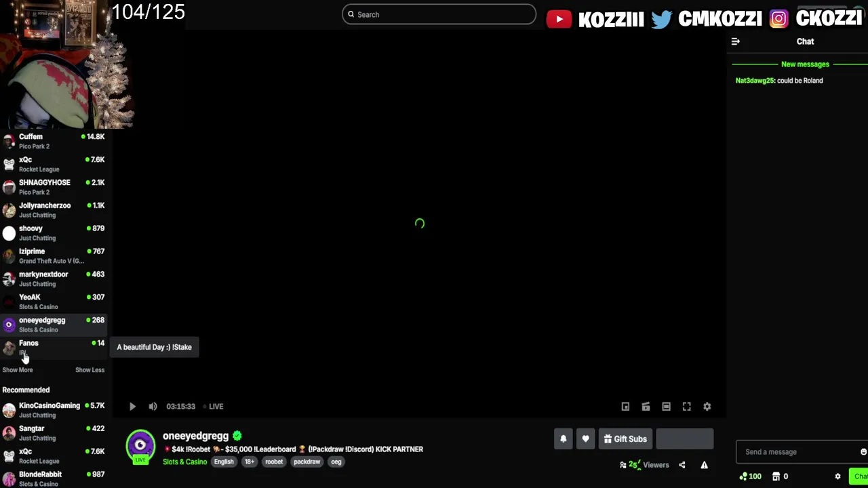Click the search magnifier icon

point(351,14)
